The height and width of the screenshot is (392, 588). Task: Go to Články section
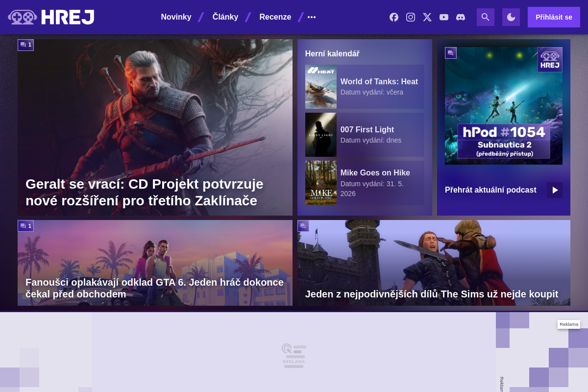tap(225, 17)
